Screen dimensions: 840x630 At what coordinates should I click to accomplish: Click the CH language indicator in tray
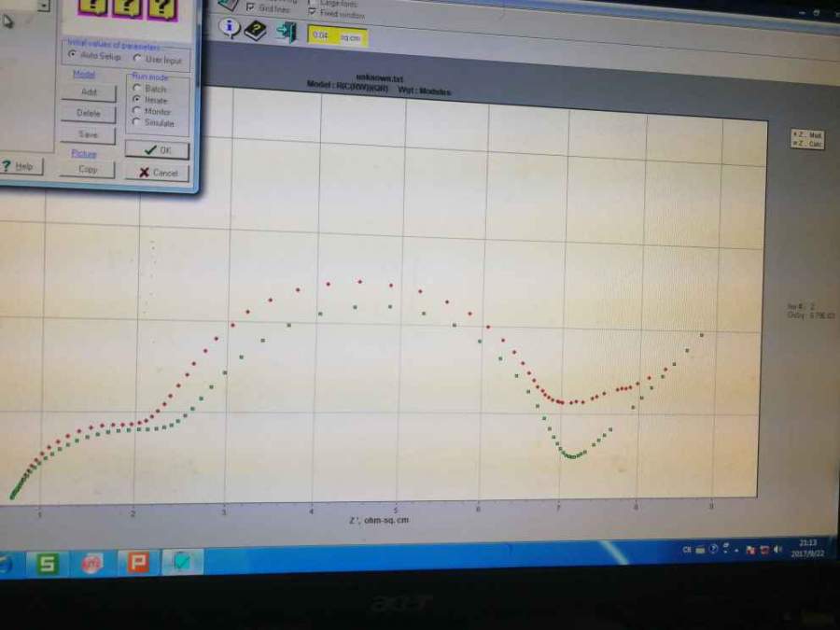coord(686,550)
